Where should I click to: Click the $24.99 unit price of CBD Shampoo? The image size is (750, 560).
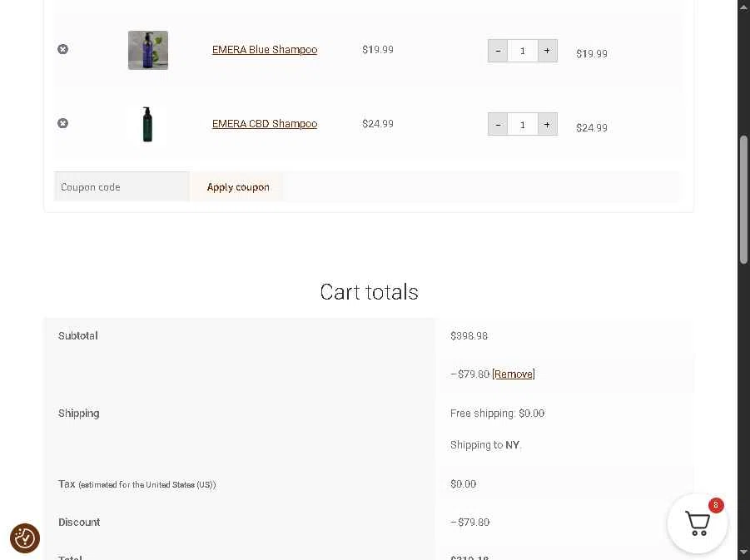click(377, 124)
